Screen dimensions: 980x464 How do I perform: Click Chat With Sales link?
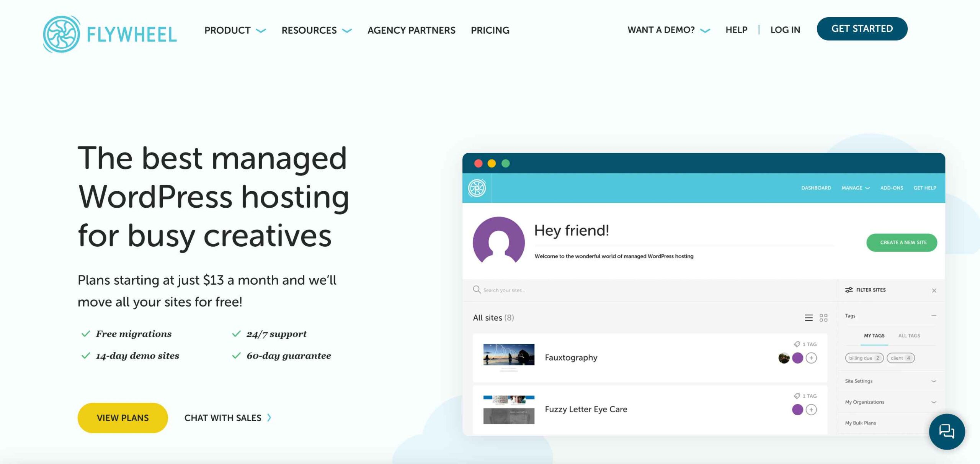tap(223, 418)
